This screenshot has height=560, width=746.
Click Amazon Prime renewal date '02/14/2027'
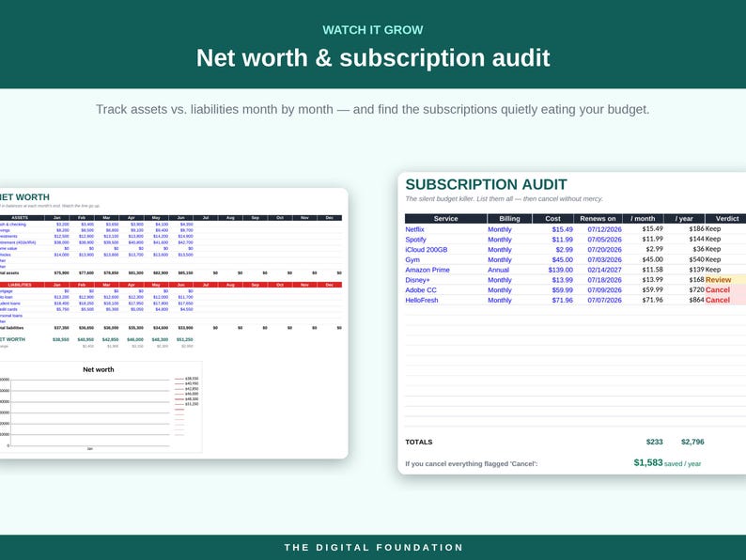coord(604,270)
